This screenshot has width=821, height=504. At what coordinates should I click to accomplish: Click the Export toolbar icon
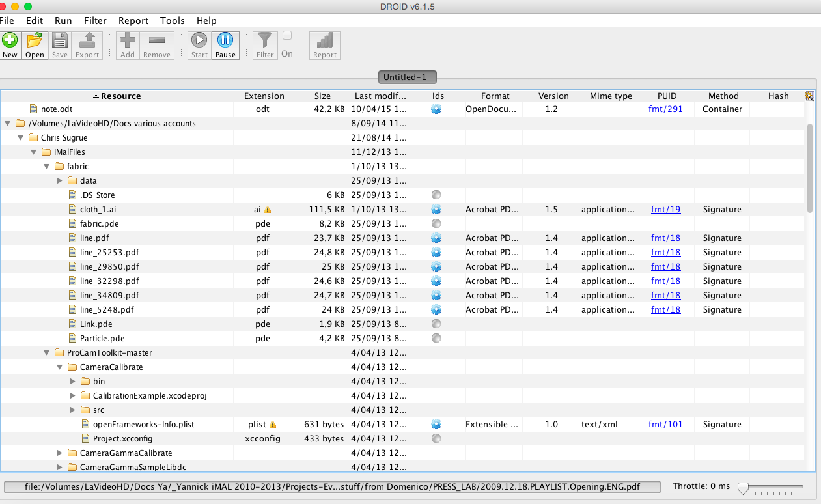point(87,41)
